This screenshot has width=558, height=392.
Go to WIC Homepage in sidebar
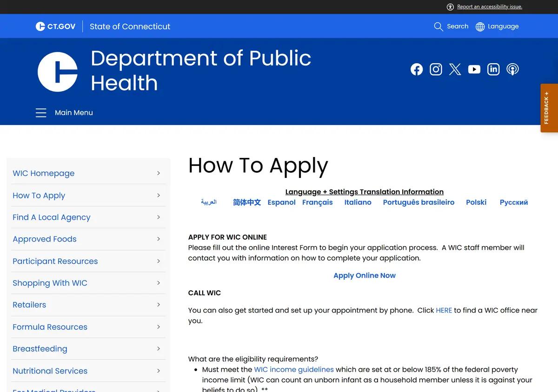pos(43,173)
